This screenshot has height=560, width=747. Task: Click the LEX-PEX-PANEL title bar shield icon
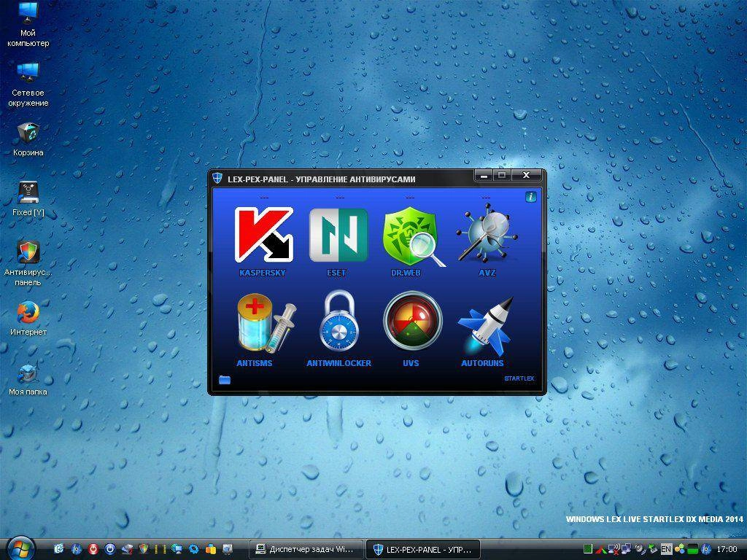pos(217,179)
